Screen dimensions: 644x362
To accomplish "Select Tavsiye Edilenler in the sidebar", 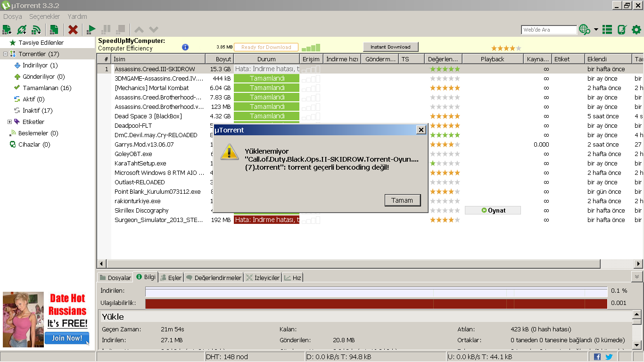I will (x=41, y=43).
